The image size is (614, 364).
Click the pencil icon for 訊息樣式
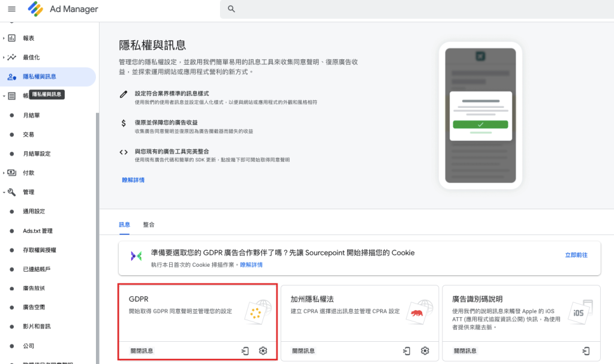pos(124,94)
